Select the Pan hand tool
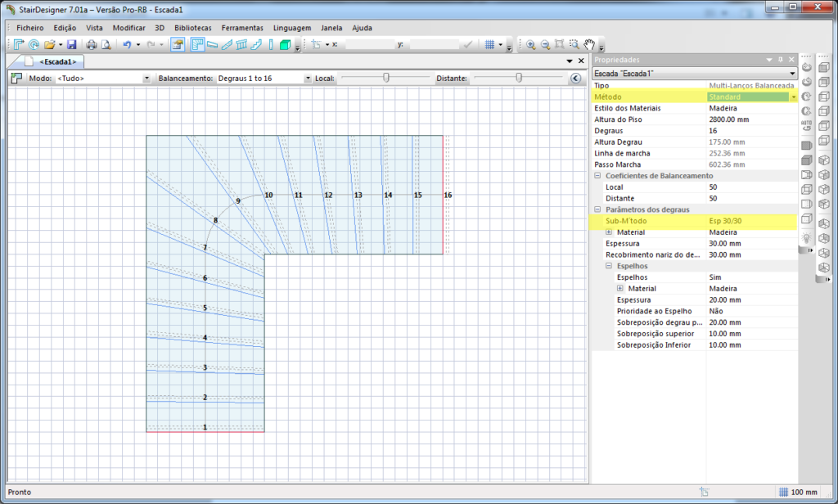This screenshot has width=838, height=504. pyautogui.click(x=588, y=44)
